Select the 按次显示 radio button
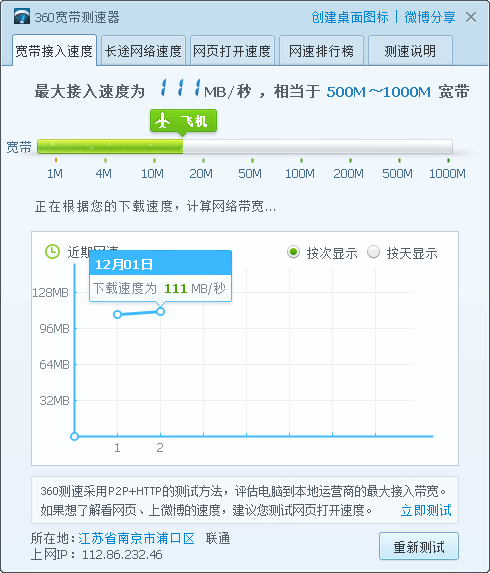This screenshot has height=573, width=490. 293,252
